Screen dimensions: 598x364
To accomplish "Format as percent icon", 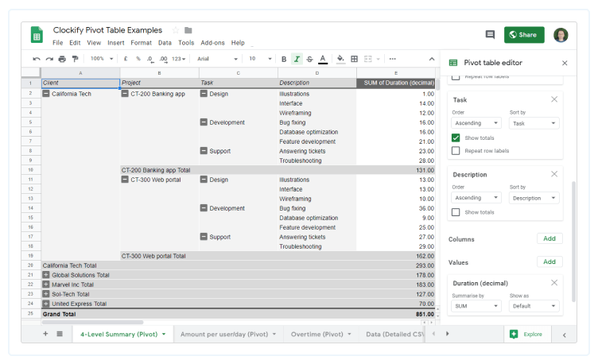I will click(x=138, y=59).
